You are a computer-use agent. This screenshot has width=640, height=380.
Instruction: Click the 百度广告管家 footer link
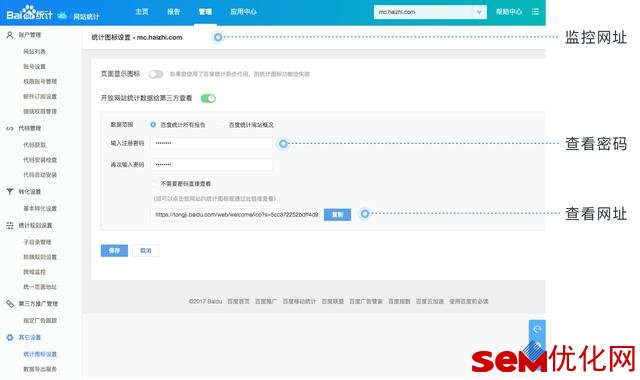pyautogui.click(x=366, y=302)
